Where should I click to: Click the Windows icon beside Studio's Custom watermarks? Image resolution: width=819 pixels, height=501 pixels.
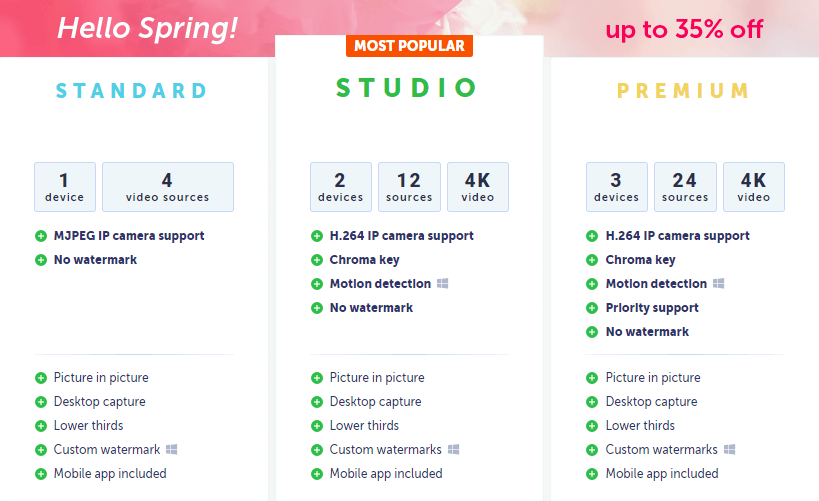click(x=453, y=449)
